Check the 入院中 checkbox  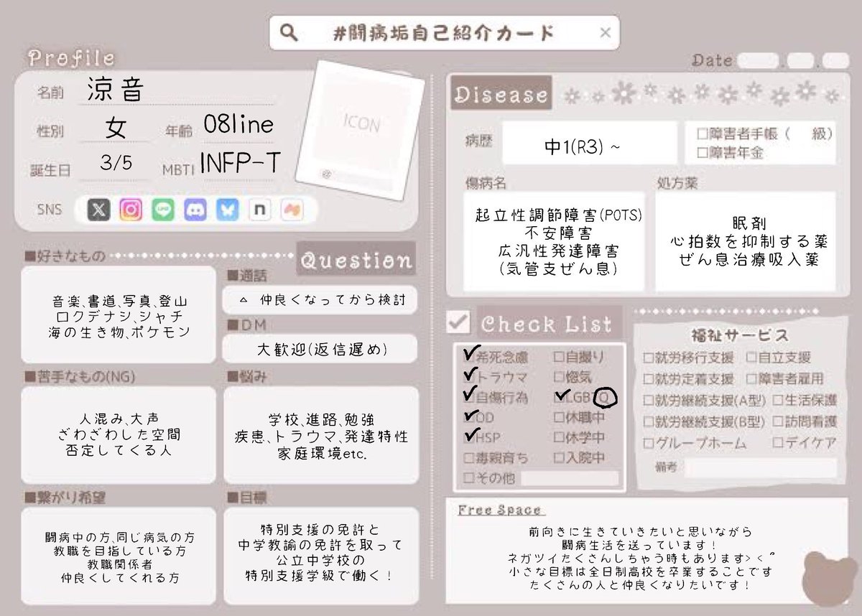point(559,457)
